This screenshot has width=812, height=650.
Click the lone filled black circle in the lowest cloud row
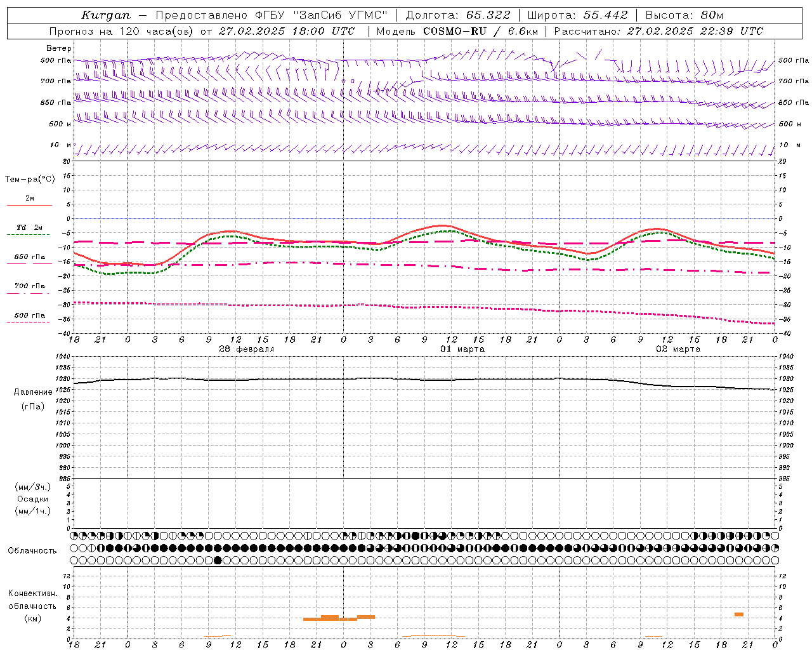coord(218,560)
